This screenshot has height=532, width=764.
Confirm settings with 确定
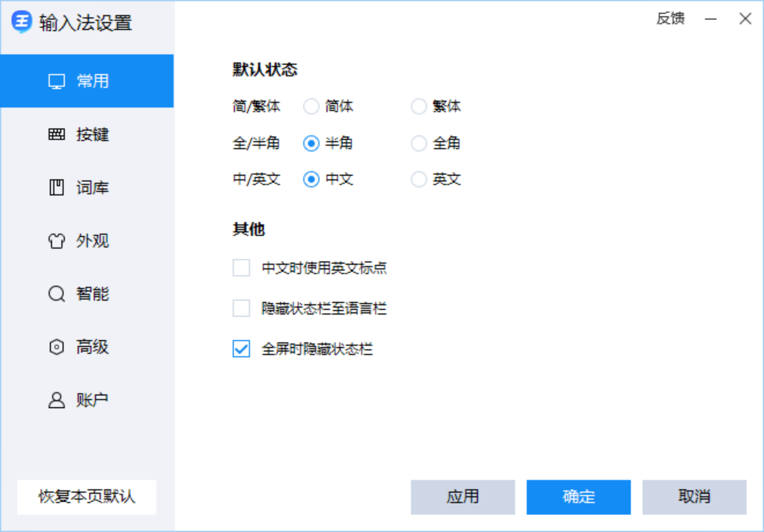click(x=578, y=497)
